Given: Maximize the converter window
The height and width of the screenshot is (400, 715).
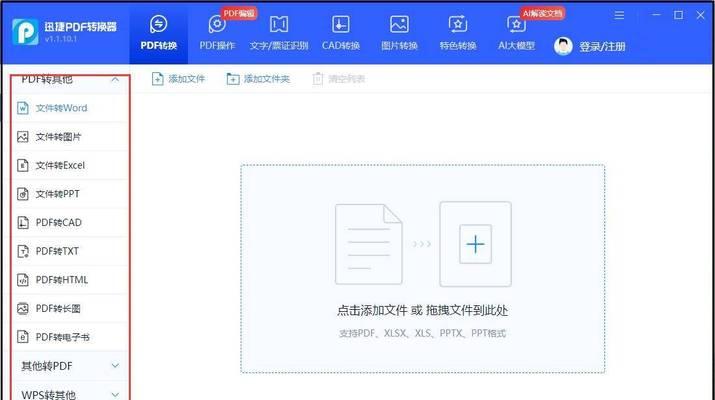Looking at the screenshot, I should coord(679,15).
